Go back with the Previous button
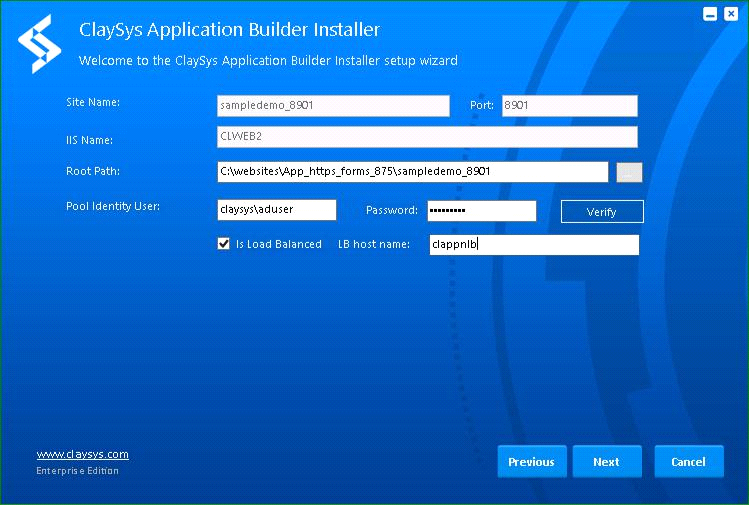 click(x=532, y=462)
